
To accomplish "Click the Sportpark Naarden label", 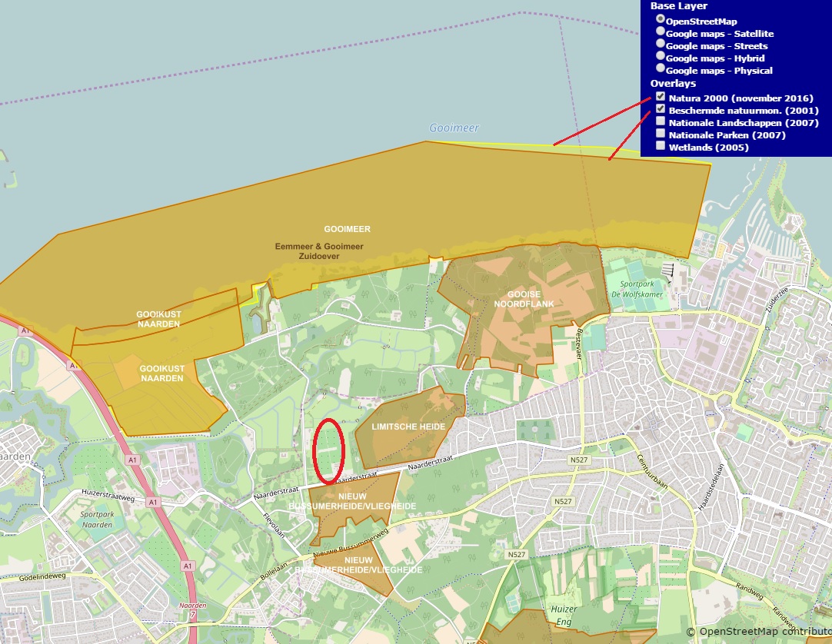I will pyautogui.click(x=97, y=520).
